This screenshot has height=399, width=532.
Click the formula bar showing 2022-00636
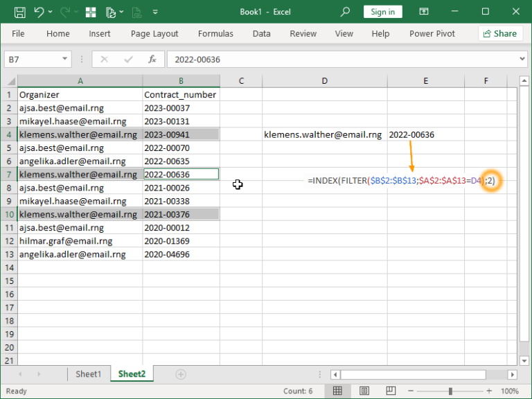342,60
